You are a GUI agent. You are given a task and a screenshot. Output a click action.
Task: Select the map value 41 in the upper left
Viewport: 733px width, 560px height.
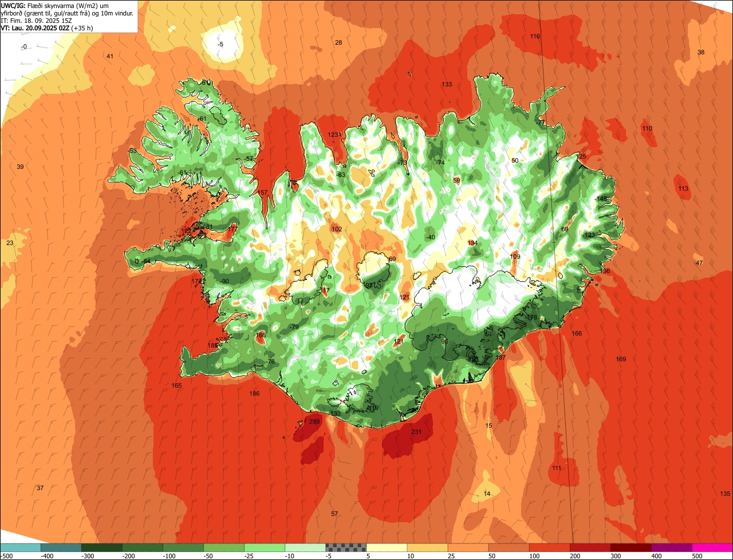(110, 56)
